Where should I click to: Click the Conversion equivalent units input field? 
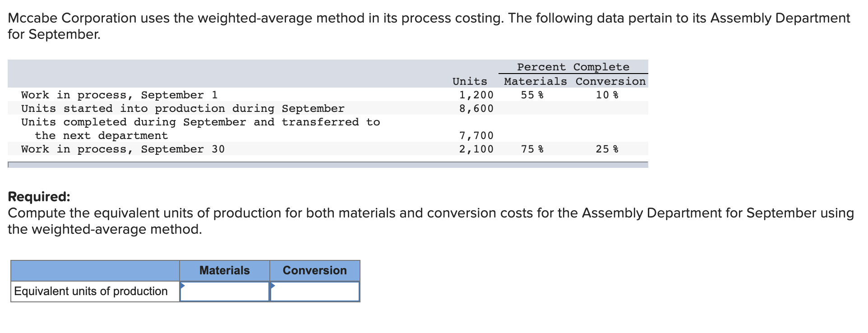click(315, 291)
